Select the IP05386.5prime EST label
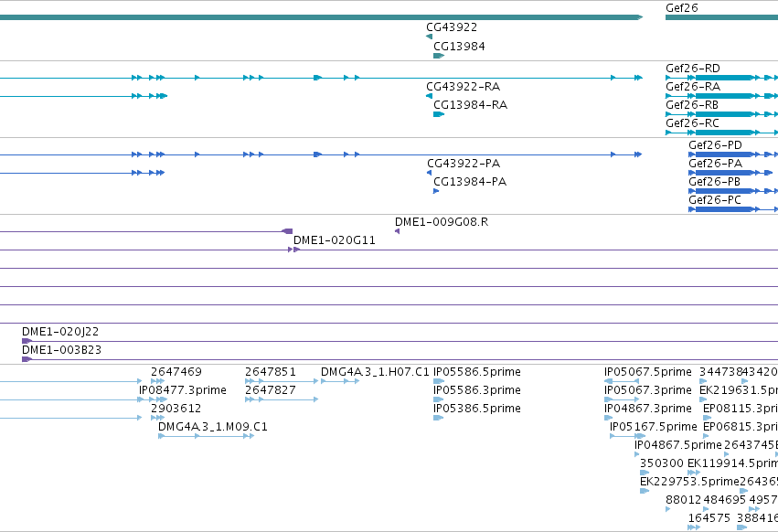Viewport: 778px width, 532px height. coord(477,409)
